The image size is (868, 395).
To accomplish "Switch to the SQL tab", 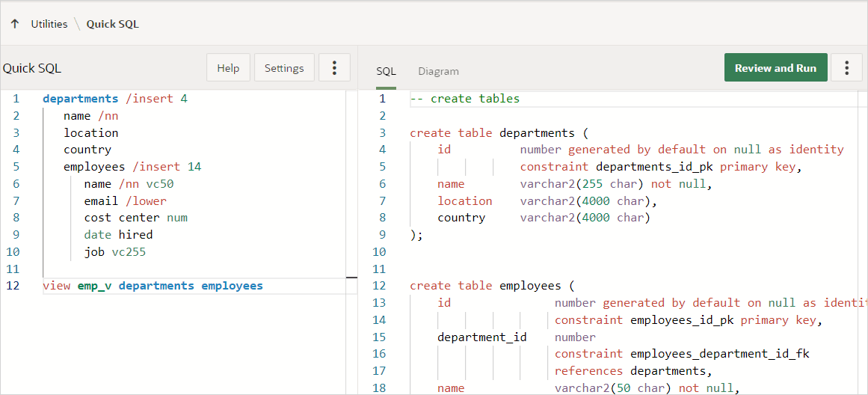I will tap(386, 71).
